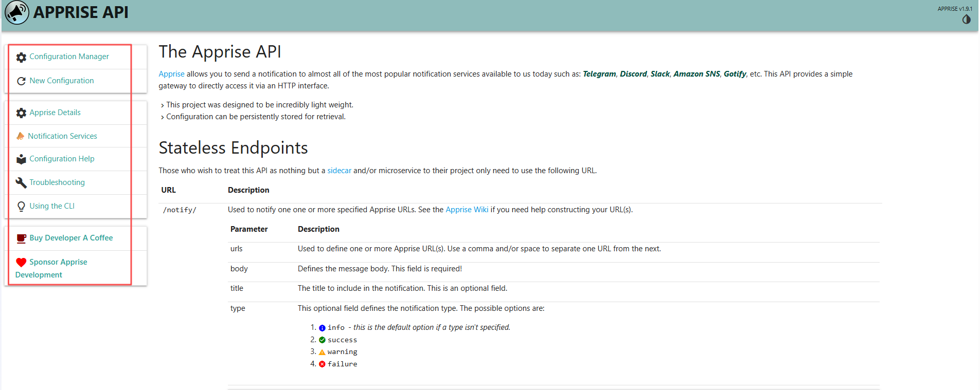Open the Apprise Wiki link
The image size is (980, 390).
pyautogui.click(x=467, y=210)
